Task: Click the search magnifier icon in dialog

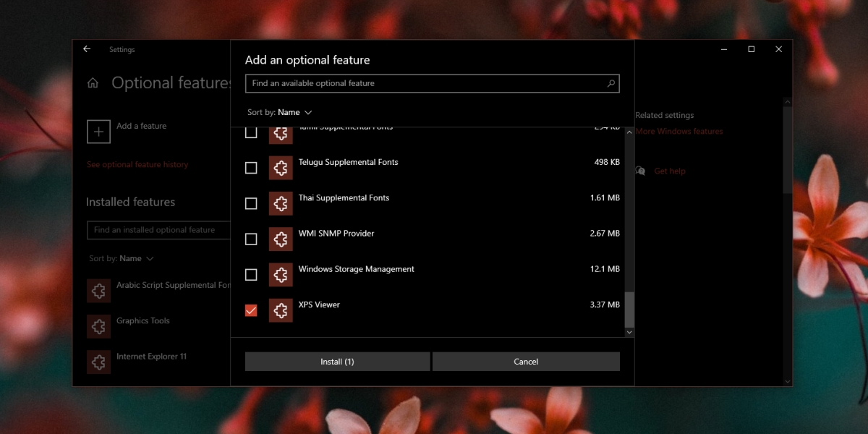Action: [611, 83]
